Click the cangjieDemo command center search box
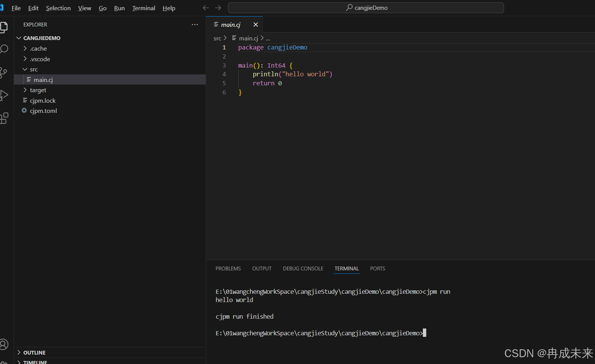595x364 pixels. 366,8
